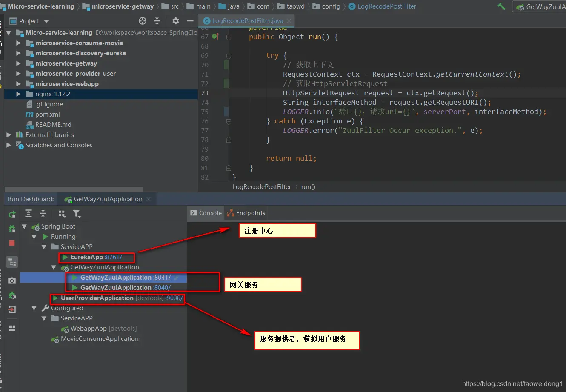Collapse the Configured group in Run Dashboard
Viewport: 566px width, 392px height.
pyautogui.click(x=34, y=308)
